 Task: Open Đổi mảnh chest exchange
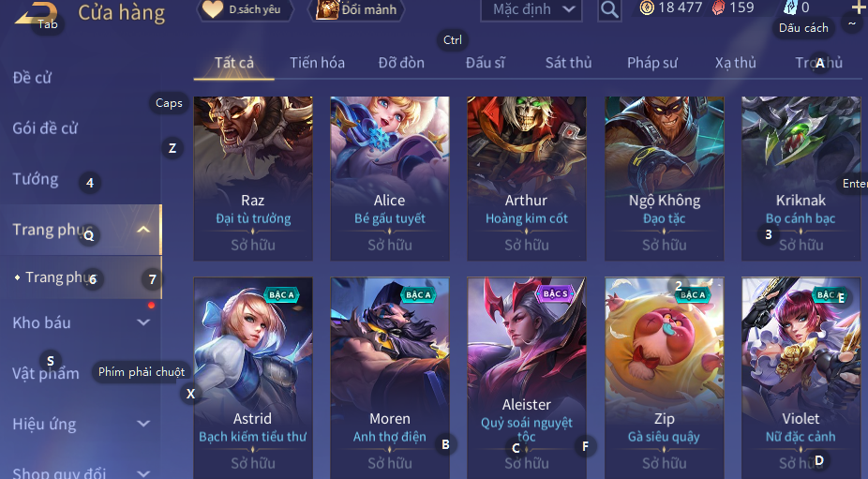tap(360, 9)
